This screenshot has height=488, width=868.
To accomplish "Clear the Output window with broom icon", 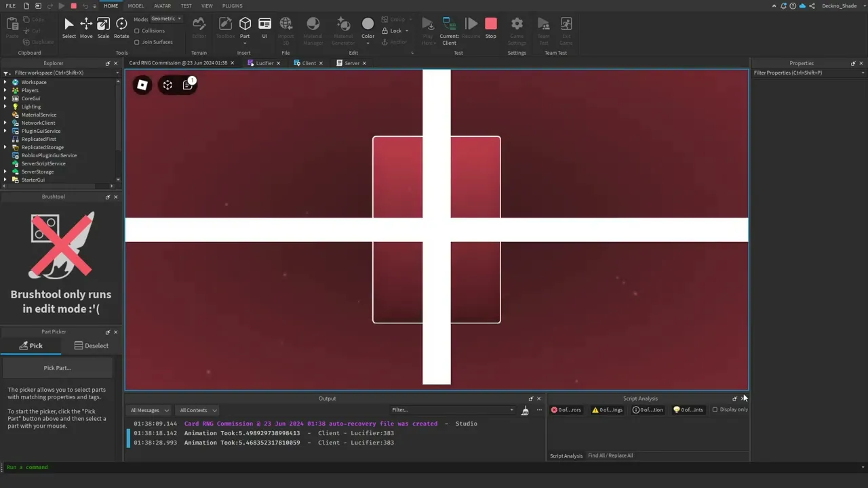I will pos(525,411).
